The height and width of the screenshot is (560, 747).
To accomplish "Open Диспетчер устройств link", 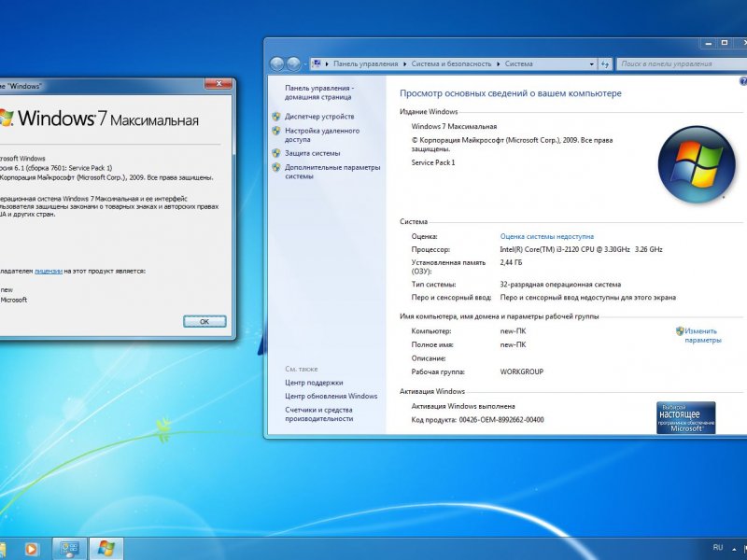I will coord(319,116).
